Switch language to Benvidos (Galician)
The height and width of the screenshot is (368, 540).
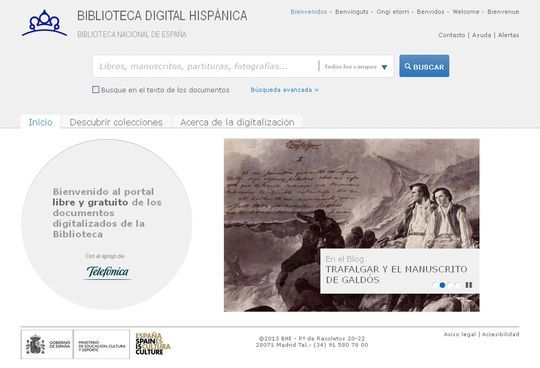pyautogui.click(x=430, y=12)
